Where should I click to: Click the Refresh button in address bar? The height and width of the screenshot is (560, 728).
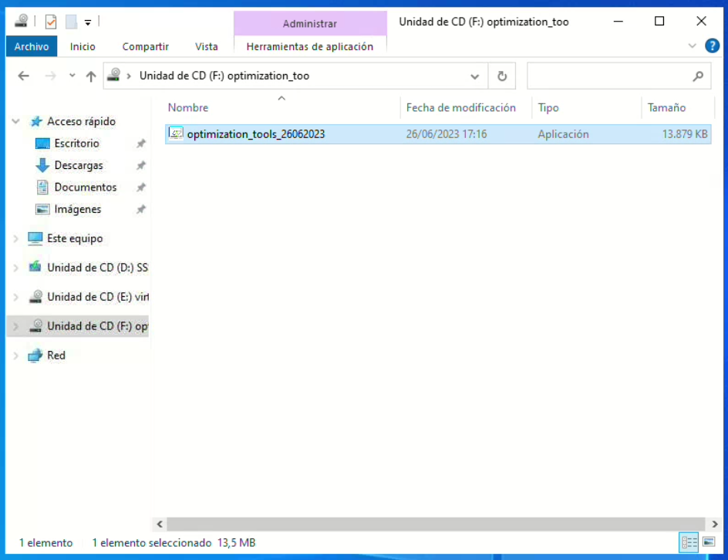(501, 76)
